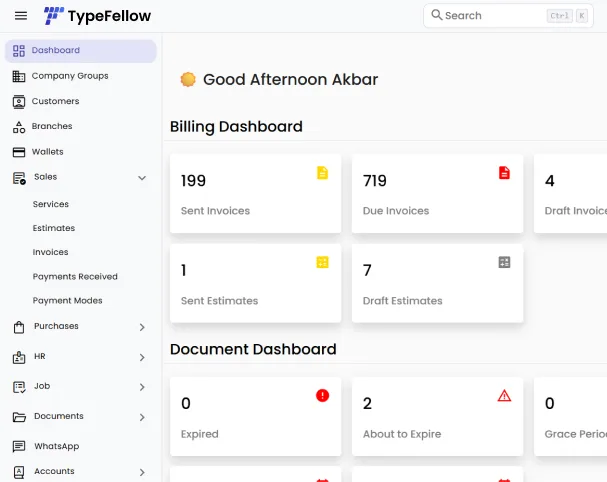Focus the Search input field
The height and width of the screenshot is (482, 607).
click(x=508, y=15)
